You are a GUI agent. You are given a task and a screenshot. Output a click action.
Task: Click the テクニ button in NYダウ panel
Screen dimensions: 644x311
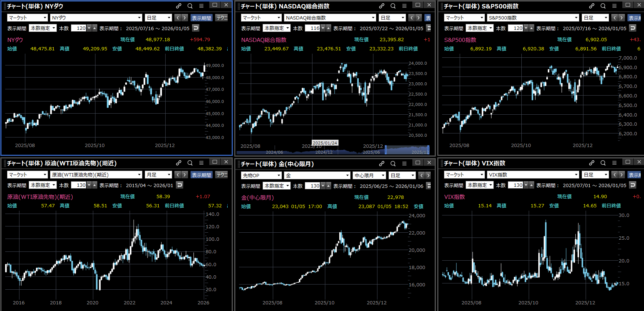pos(222,18)
